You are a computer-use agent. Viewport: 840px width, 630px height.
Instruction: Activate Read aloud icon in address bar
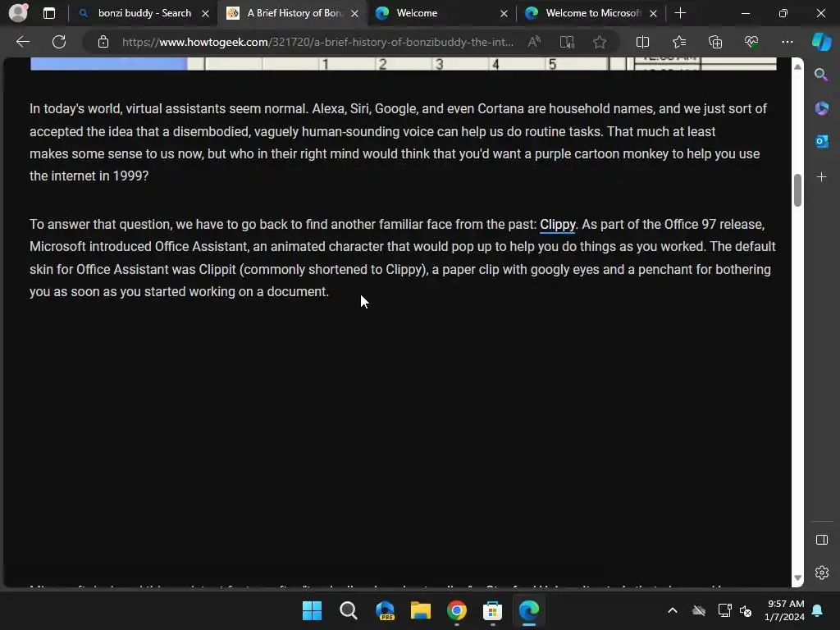[534, 42]
